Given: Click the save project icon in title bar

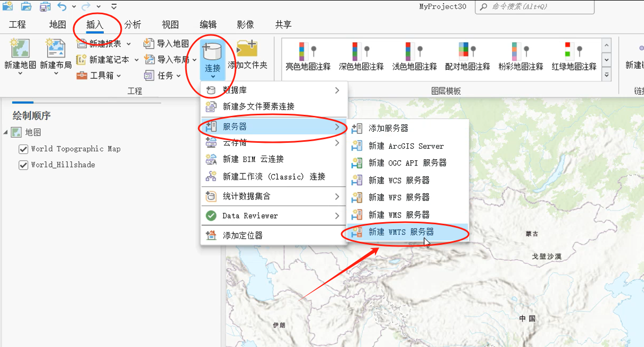Looking at the screenshot, I should pyautogui.click(x=46, y=7).
